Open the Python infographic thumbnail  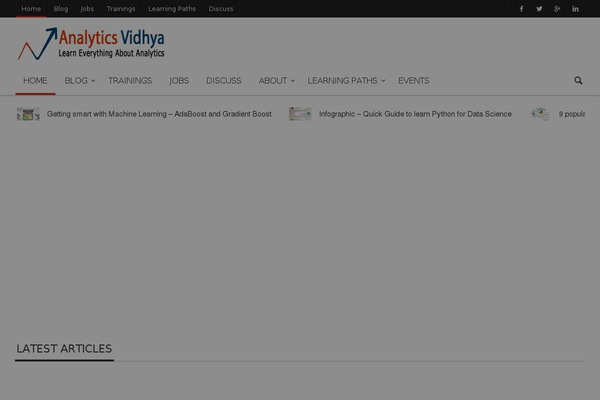tap(300, 114)
